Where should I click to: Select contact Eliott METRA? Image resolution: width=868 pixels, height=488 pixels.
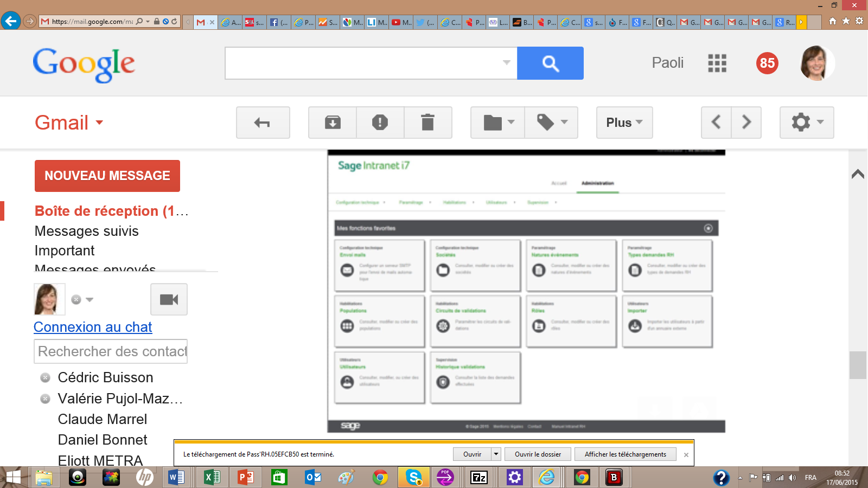coord(100,460)
